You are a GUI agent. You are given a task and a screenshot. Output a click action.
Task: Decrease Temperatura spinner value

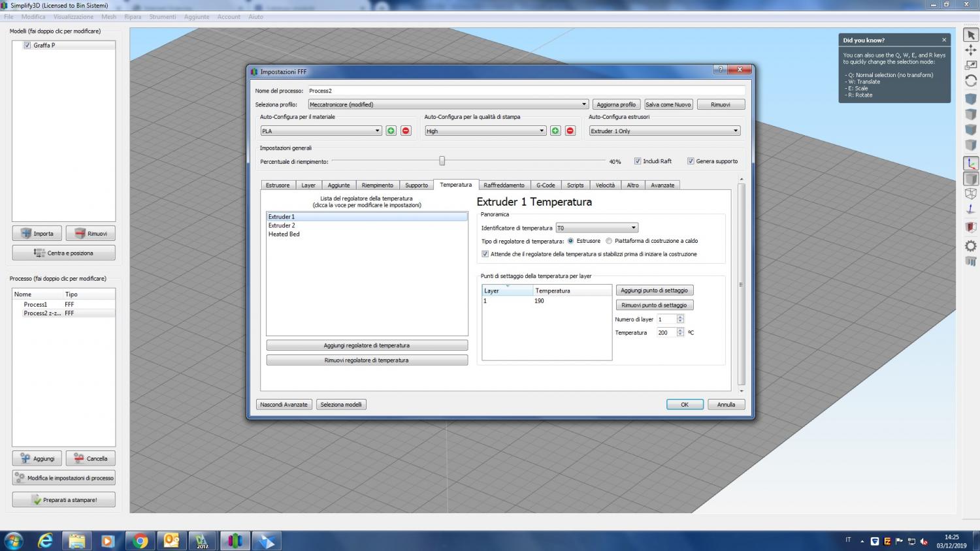[680, 334]
